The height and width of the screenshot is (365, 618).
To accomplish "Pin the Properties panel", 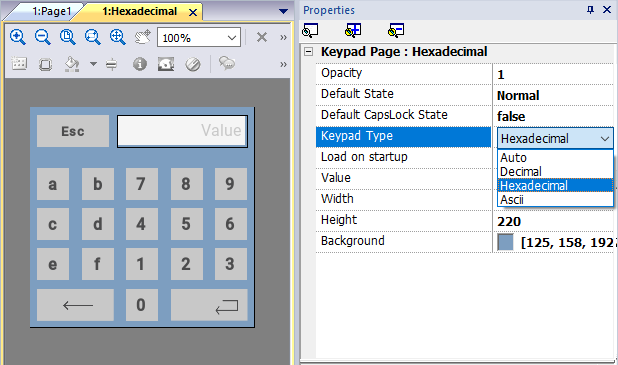I will point(590,10).
